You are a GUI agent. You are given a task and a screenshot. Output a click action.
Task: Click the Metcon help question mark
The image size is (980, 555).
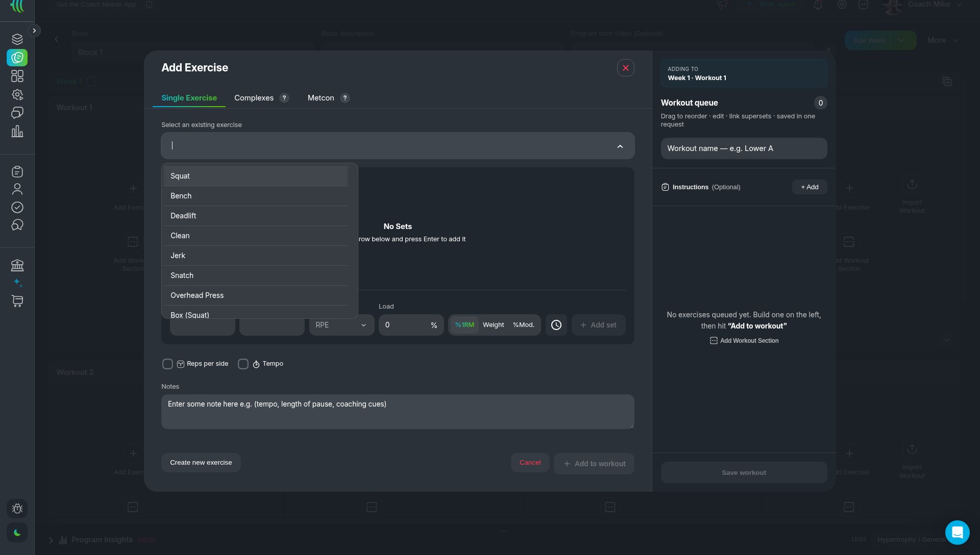click(x=345, y=98)
